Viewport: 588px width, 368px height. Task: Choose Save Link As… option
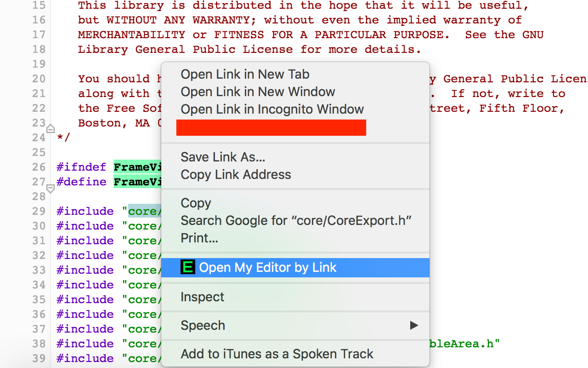223,157
